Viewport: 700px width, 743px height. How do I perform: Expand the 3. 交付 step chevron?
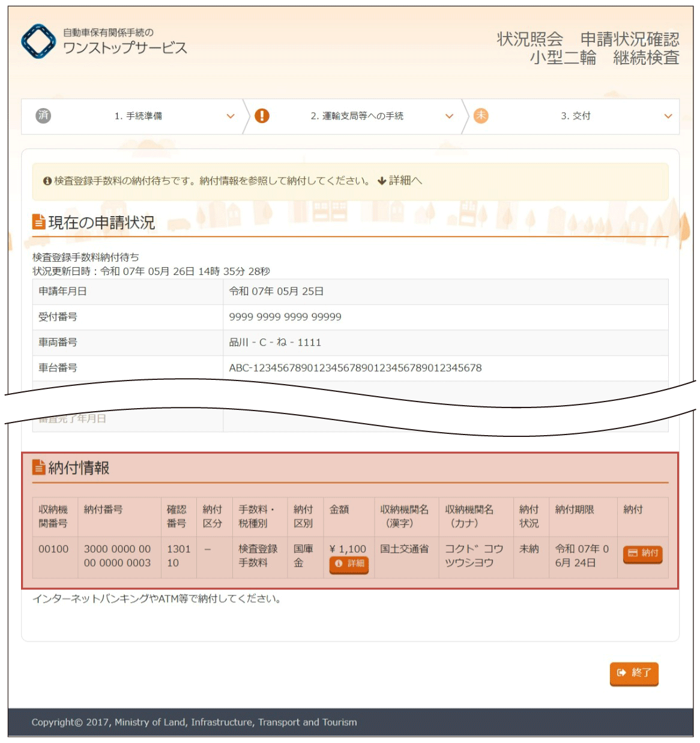pyautogui.click(x=668, y=116)
